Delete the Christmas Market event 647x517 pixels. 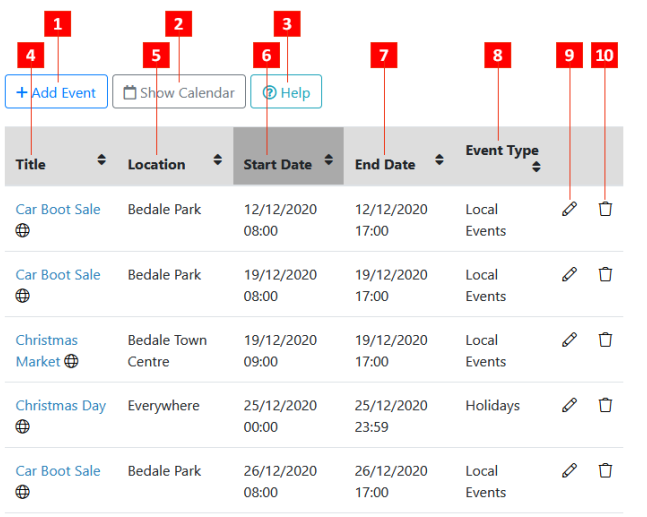click(x=605, y=340)
